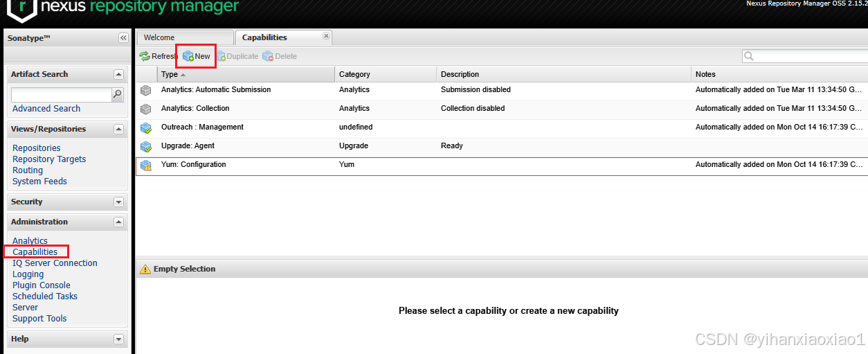Click the 'Yum' category cell
The width and height of the screenshot is (868, 354).
347,165
